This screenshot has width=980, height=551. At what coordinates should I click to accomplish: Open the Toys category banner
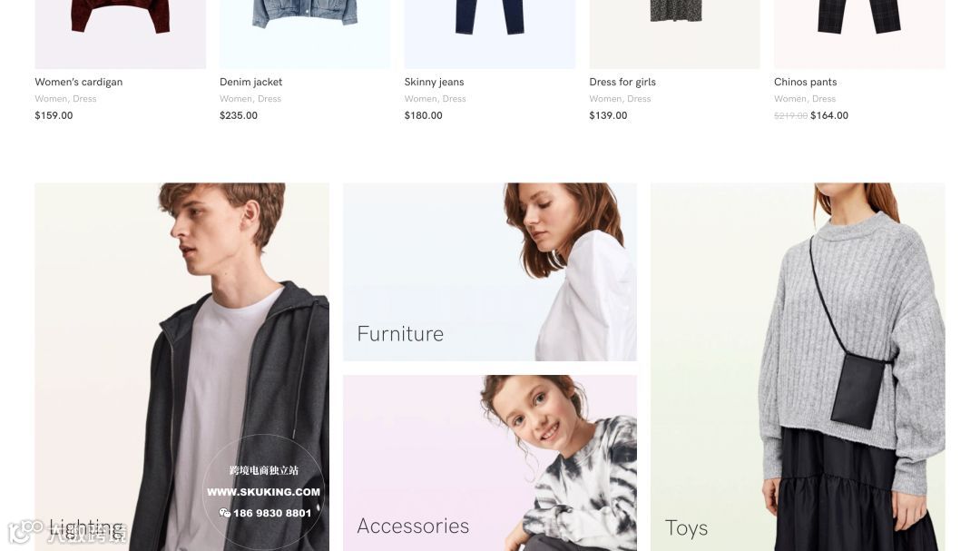(x=798, y=367)
